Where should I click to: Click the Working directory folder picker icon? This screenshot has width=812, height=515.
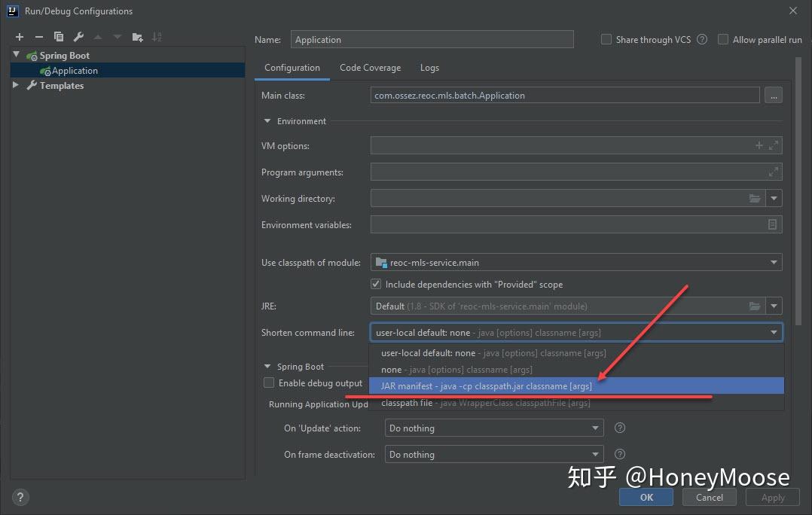(756, 198)
